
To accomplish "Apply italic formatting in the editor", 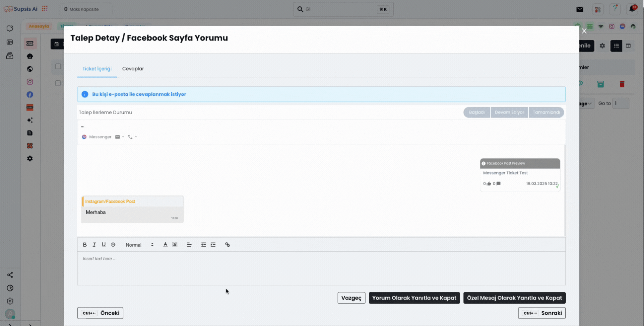I will (x=94, y=245).
